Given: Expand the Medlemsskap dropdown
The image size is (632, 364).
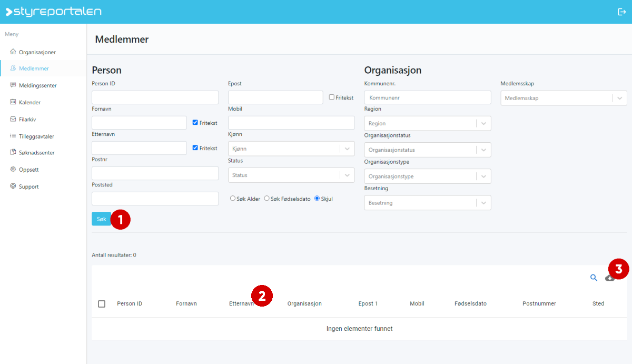Looking at the screenshot, I should (x=563, y=98).
